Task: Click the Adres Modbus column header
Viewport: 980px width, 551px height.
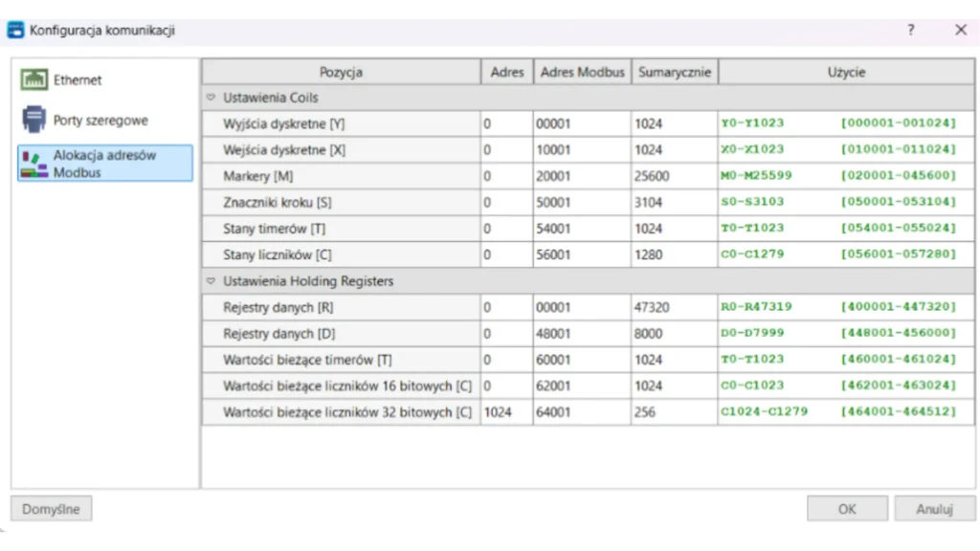Action: click(582, 72)
